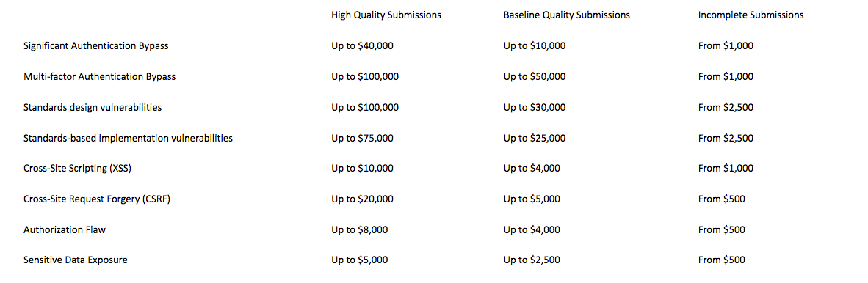Click the Sensitive Data Exposure row label
Screen dimensions: 868x283
(x=76, y=260)
